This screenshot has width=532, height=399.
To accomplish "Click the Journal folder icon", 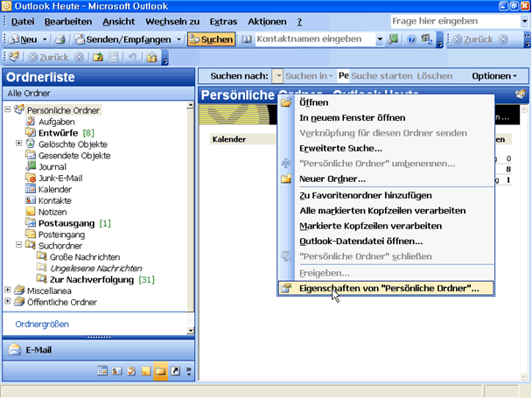I will click(x=31, y=166).
